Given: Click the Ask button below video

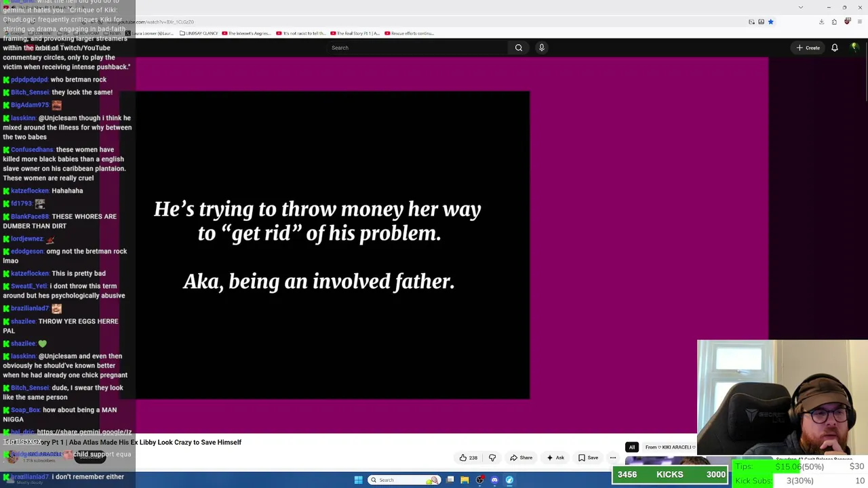Looking at the screenshot, I should pos(555,457).
